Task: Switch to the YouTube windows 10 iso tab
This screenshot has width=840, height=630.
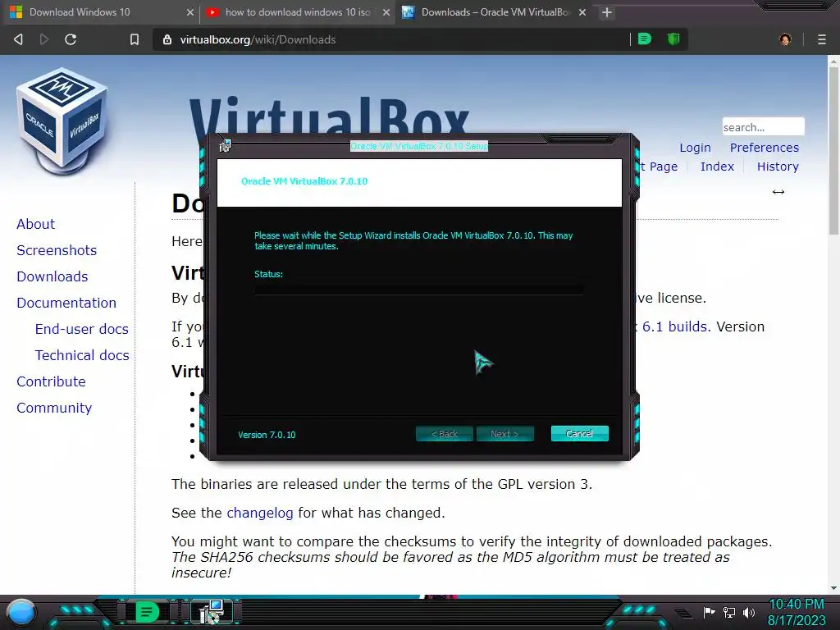Action: (x=297, y=11)
